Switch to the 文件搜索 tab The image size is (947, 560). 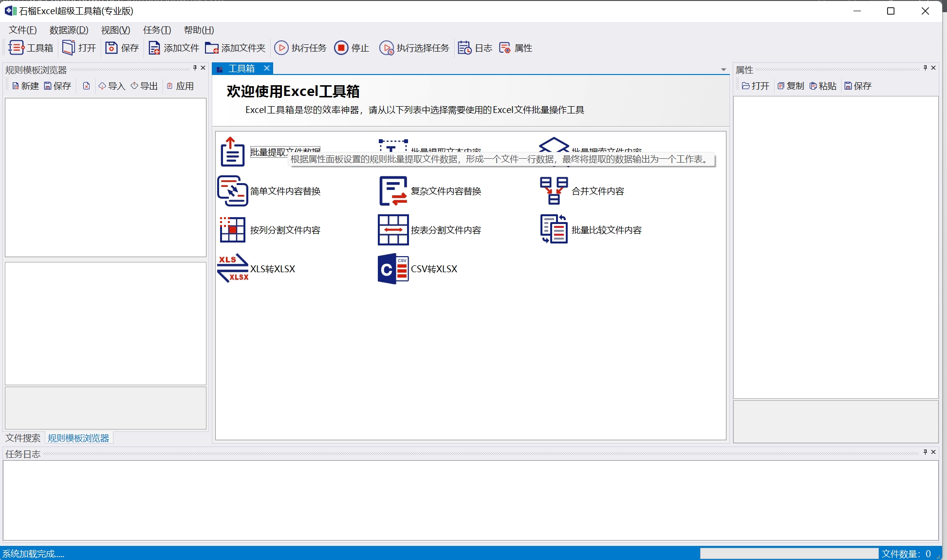click(x=23, y=438)
